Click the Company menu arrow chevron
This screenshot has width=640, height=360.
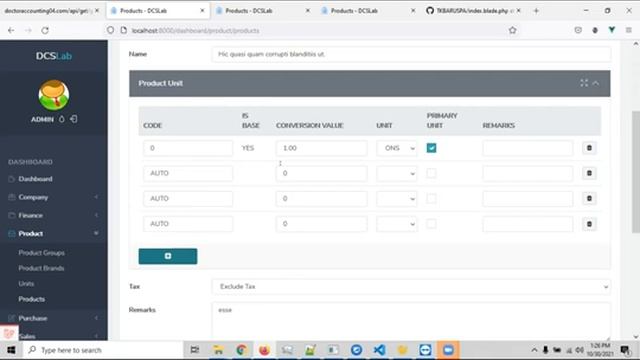96,197
